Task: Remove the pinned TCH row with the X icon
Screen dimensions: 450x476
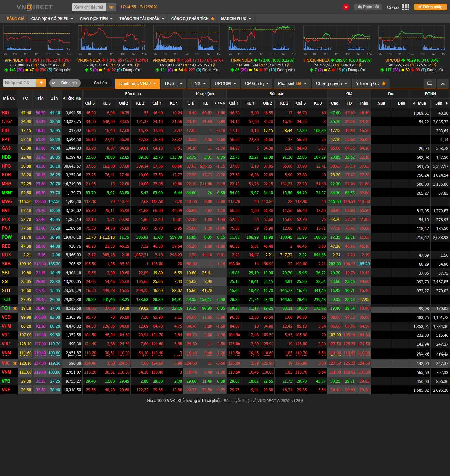Action: click(x=15, y=308)
